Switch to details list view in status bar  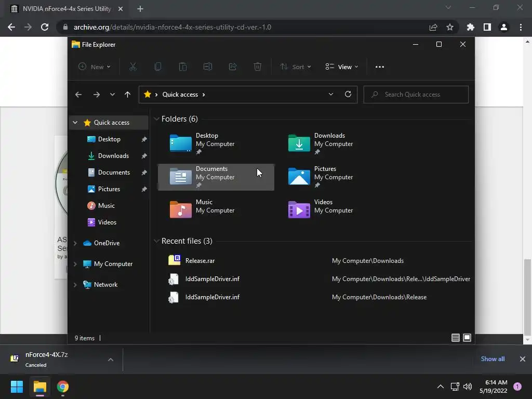click(455, 338)
